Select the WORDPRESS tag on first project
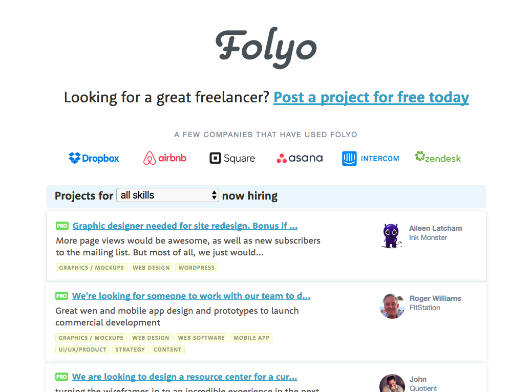The width and height of the screenshot is (532, 392). click(x=197, y=268)
